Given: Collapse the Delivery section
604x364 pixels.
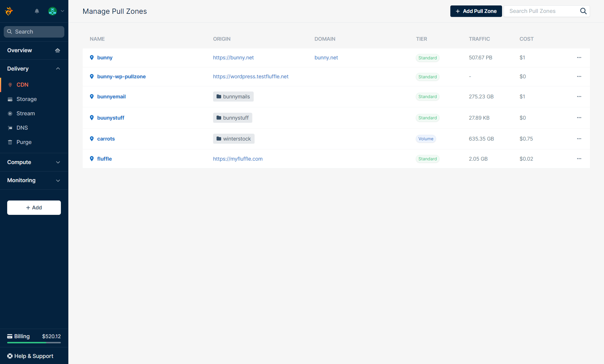Looking at the screenshot, I should [58, 69].
